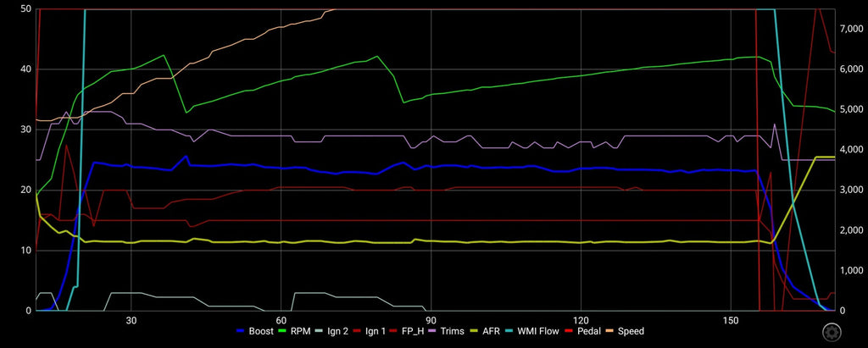Screen dimensions: 868x348
Task: Select the 2,000 label on right axis
Action: (852, 230)
